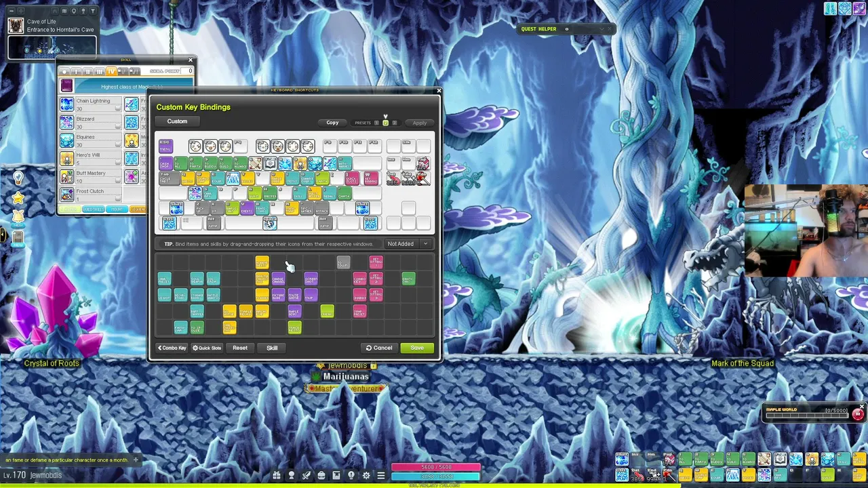Click the Tab key binding icon
Screen dimensions: 868x488
click(x=168, y=178)
